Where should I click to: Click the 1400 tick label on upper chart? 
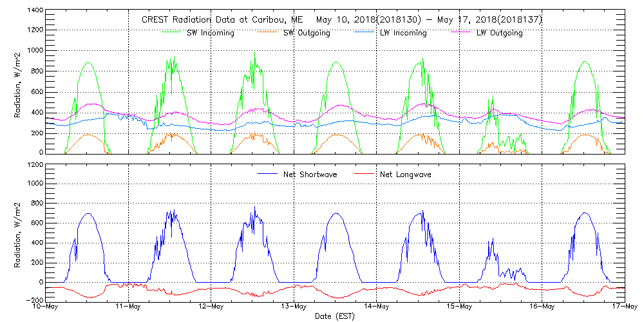coord(35,11)
